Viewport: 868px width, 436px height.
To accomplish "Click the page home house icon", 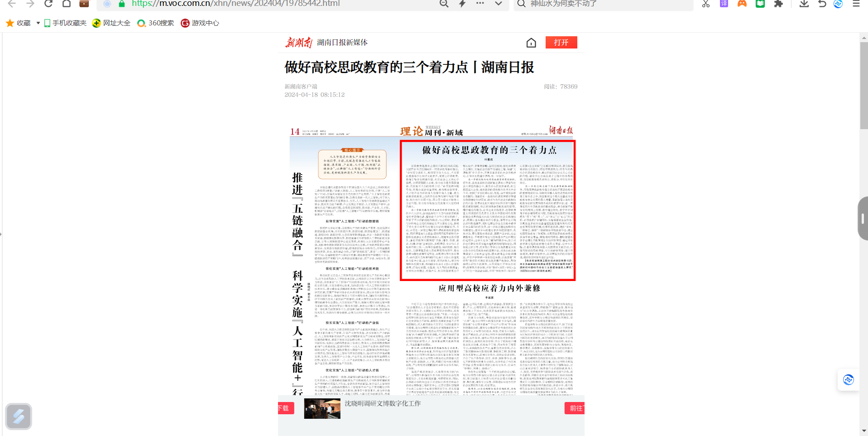I will [x=531, y=43].
